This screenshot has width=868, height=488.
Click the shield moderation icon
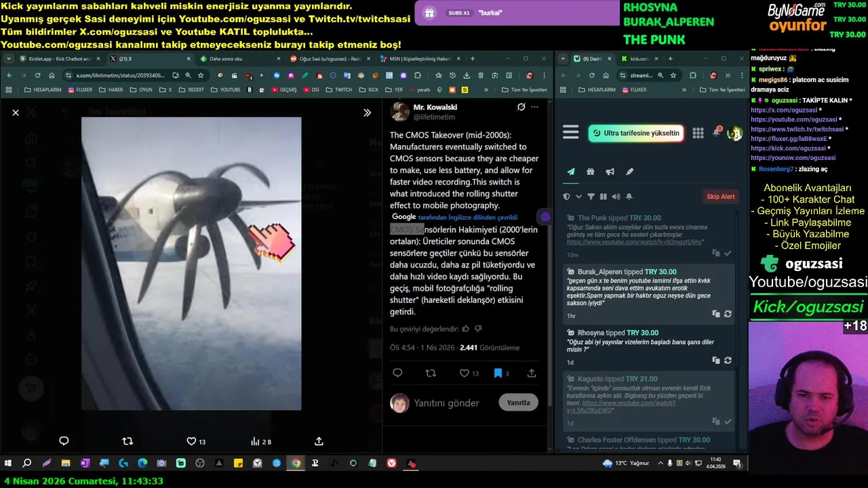coord(567,197)
